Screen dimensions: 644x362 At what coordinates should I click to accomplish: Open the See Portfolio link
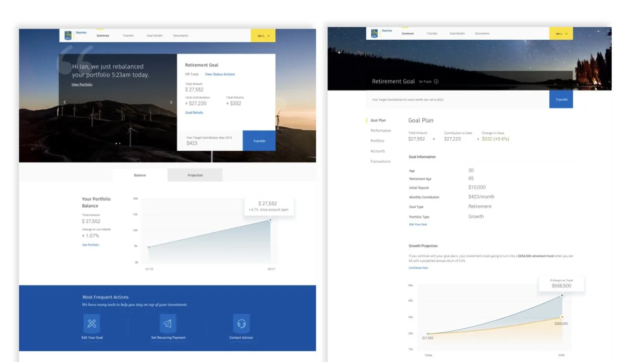click(x=91, y=245)
